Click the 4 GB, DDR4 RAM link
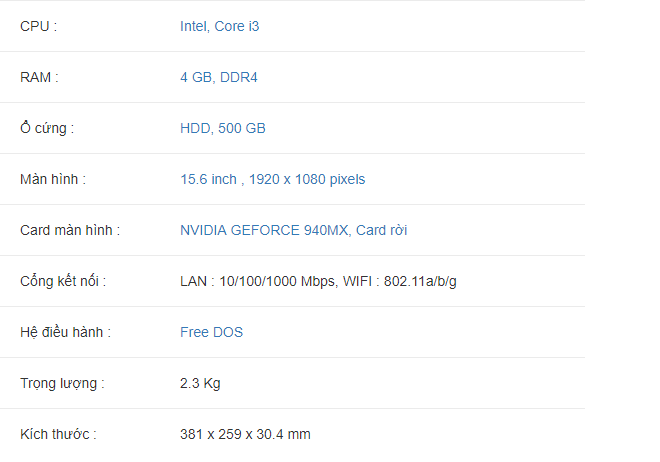 218,77
